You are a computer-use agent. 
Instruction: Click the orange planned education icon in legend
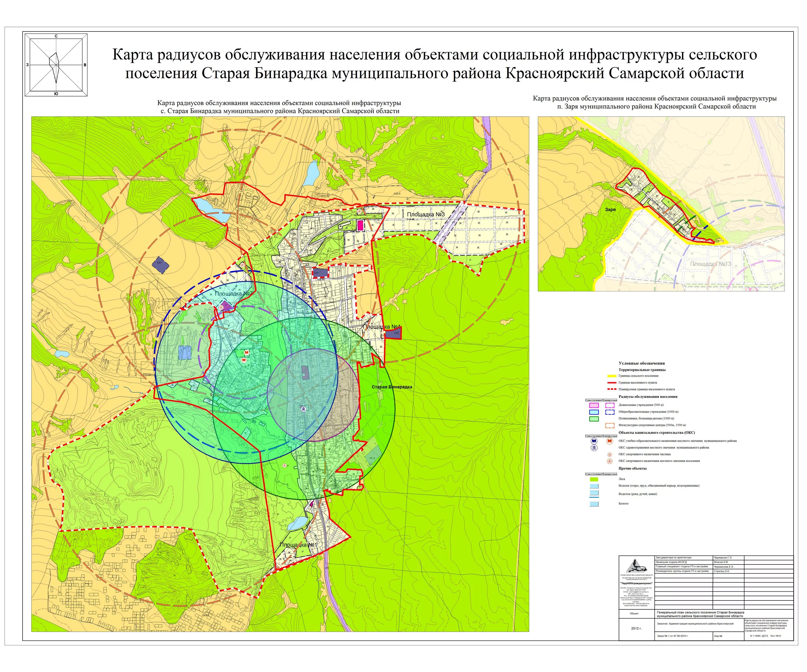[x=610, y=441]
